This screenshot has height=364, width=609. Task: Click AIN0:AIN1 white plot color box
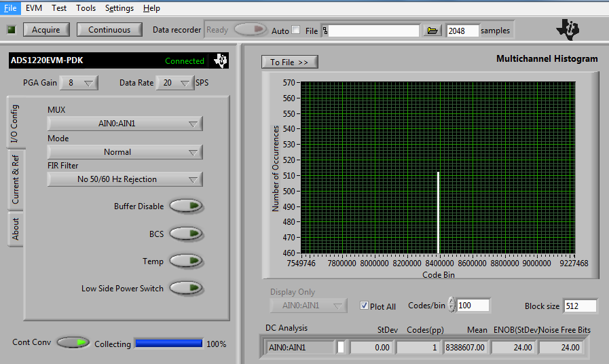[341, 347]
